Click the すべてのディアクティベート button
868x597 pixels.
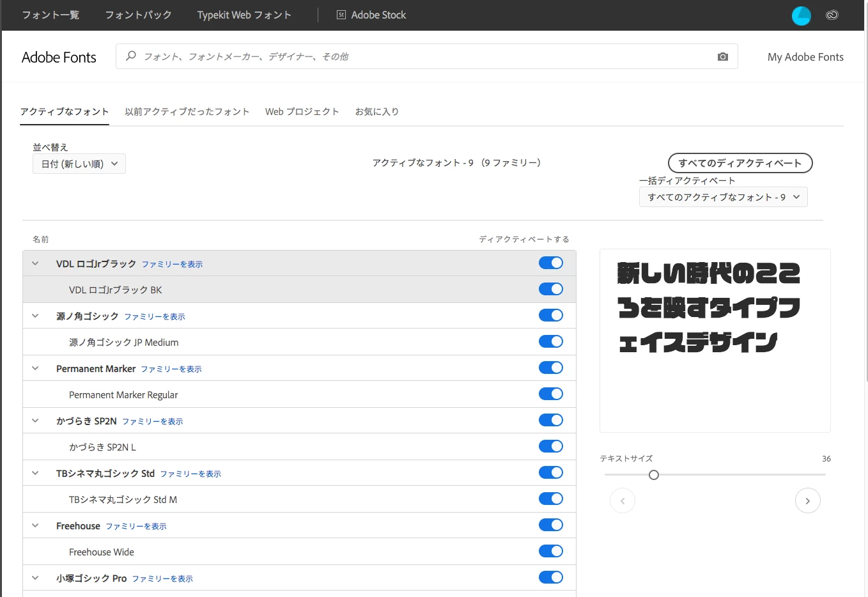740,163
